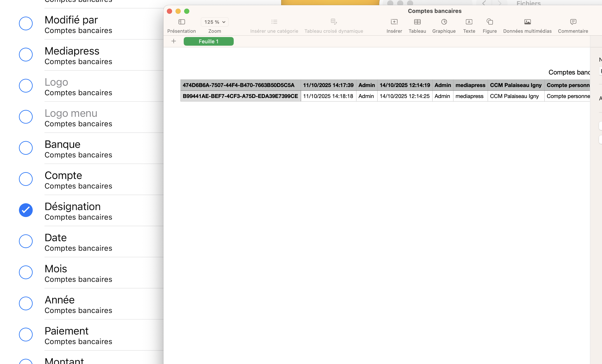Select the Feuille 1 sheet tab
Image resolution: width=602 pixels, height=364 pixels.
[x=209, y=42]
